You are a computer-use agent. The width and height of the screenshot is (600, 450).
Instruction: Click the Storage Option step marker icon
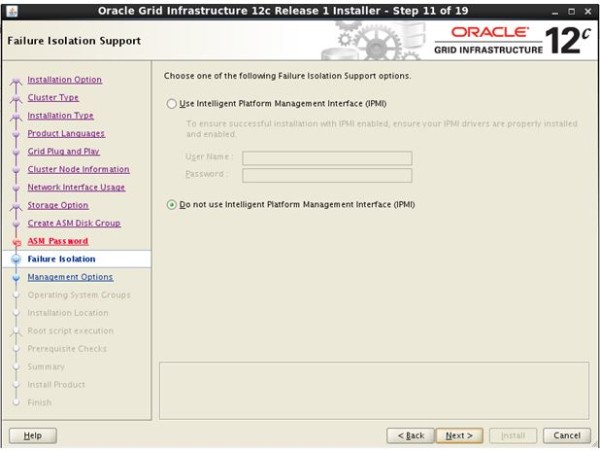[16, 206]
